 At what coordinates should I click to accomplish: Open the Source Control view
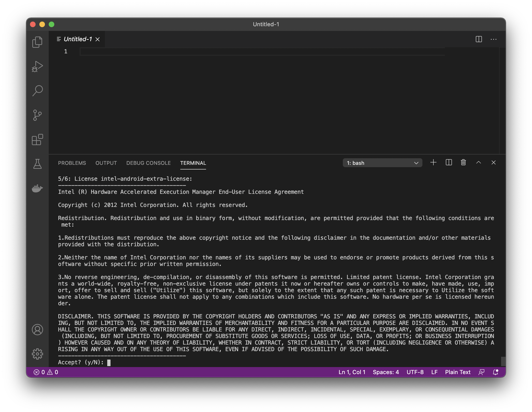pyautogui.click(x=37, y=115)
